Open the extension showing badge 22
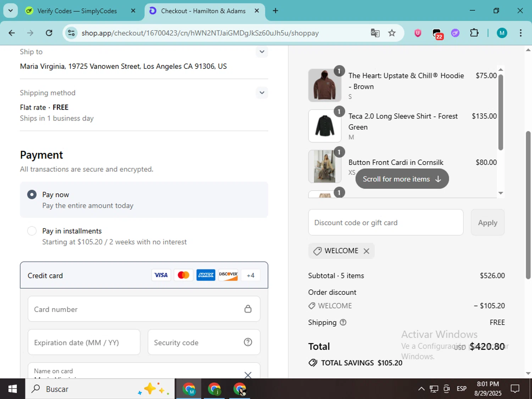The height and width of the screenshot is (399, 532). point(438,34)
